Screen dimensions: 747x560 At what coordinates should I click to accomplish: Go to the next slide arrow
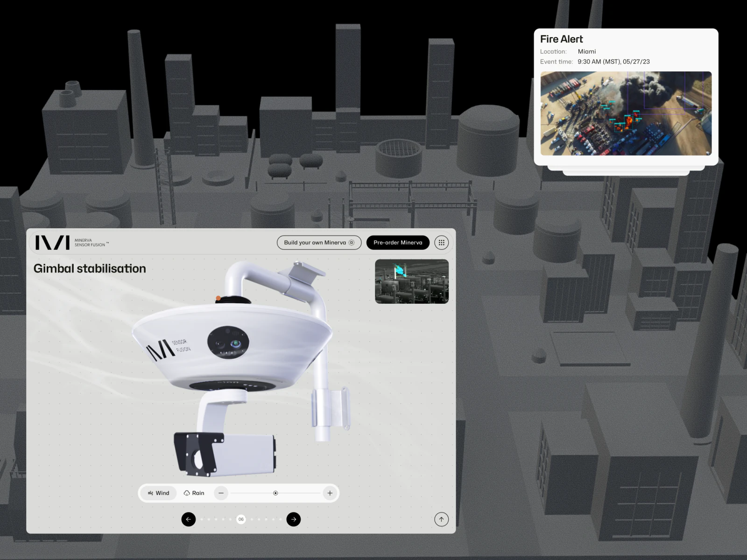294,519
